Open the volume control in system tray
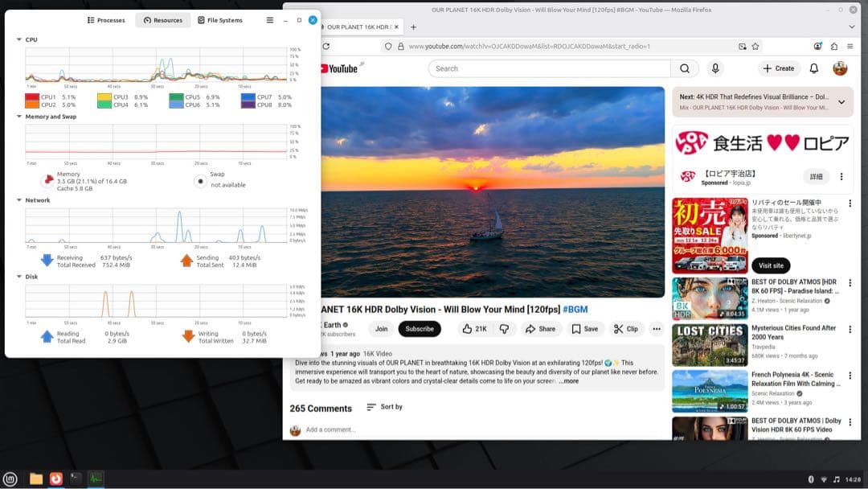The image size is (868, 489). 837,479
